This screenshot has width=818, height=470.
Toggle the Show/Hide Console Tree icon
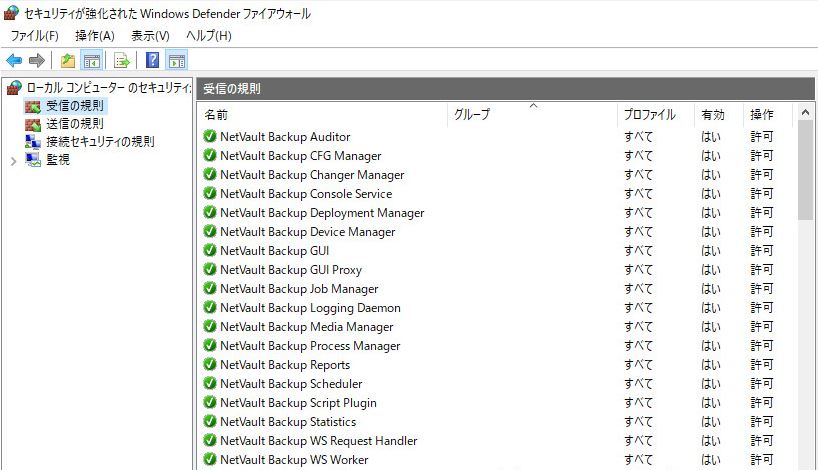click(92, 61)
